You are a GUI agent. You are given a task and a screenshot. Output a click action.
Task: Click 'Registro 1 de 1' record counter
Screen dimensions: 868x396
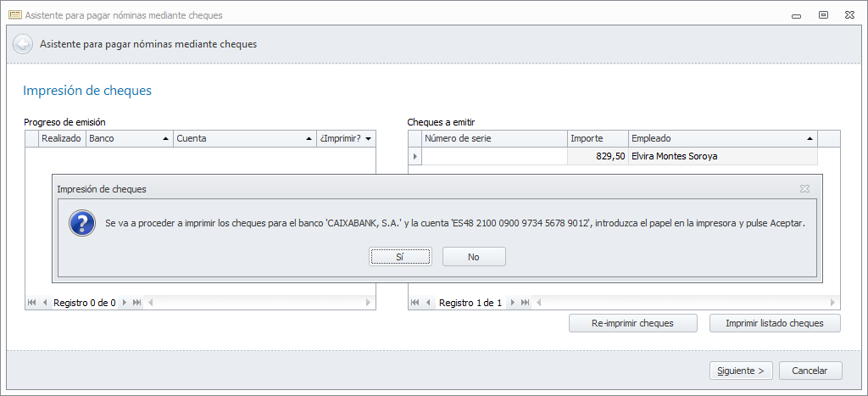[470, 303]
